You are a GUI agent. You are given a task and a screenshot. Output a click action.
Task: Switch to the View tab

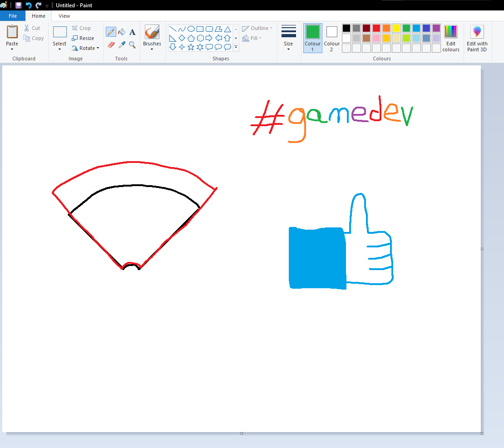coord(64,16)
